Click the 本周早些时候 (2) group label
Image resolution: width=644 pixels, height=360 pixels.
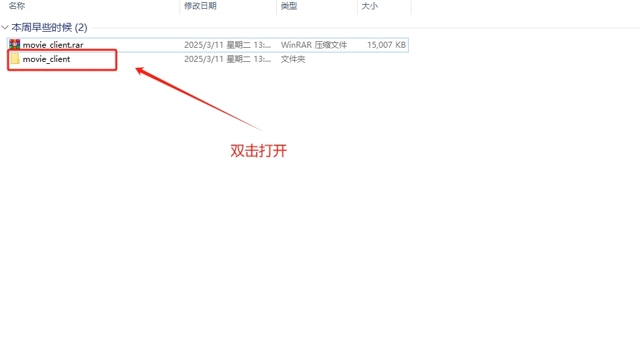(x=49, y=28)
